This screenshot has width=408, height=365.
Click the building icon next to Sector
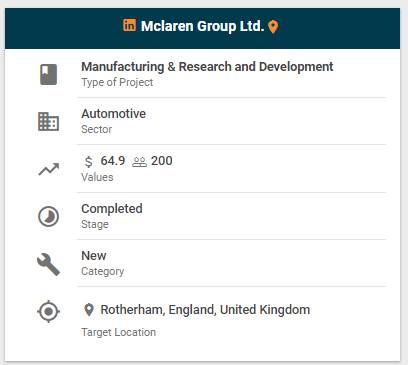pyautogui.click(x=48, y=122)
